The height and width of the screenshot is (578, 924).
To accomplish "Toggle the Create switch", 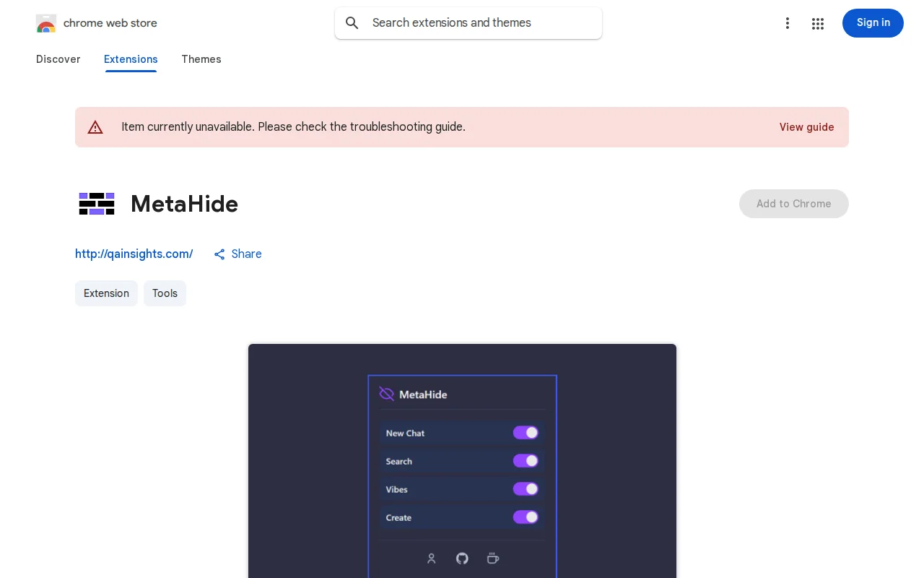I will click(526, 517).
